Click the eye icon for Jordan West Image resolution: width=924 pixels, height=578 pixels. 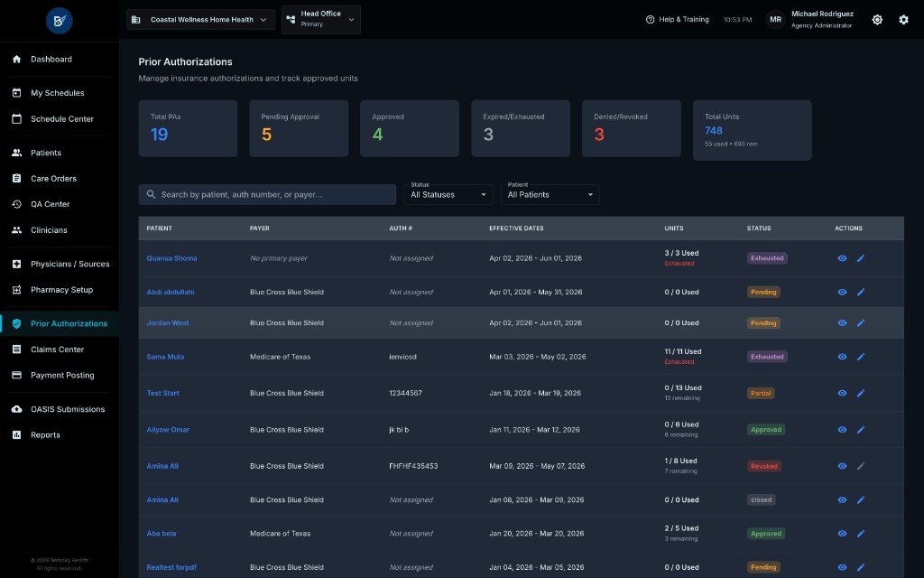(x=842, y=322)
